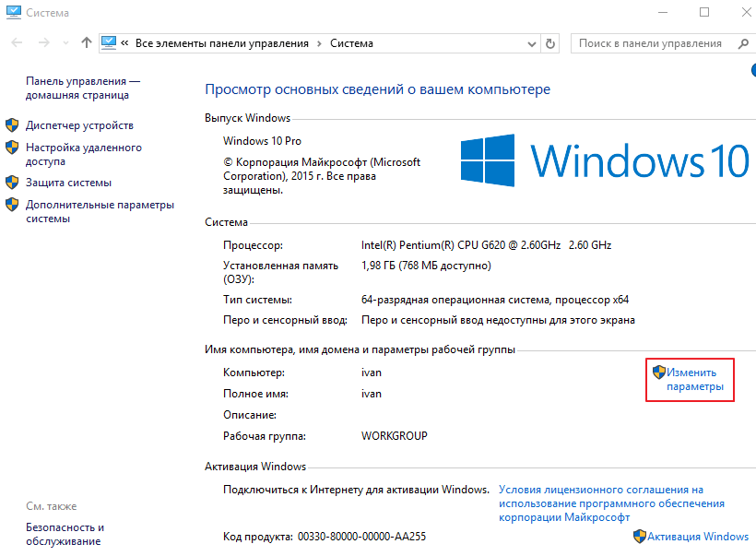Viewport: 756px width, 556px height.
Task: Click the 'Просмотр основных сведений о вашем компьютере' heading
Action: pyautogui.click(x=377, y=89)
